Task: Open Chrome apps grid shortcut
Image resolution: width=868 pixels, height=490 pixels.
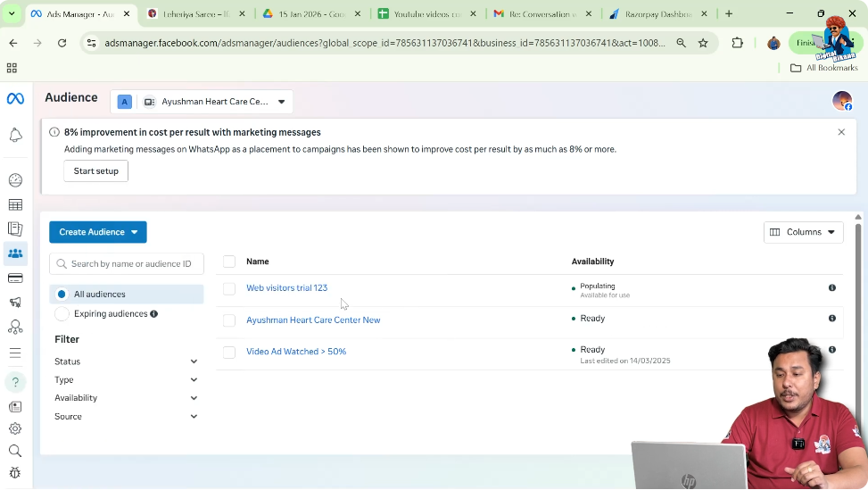Action: click(x=12, y=68)
